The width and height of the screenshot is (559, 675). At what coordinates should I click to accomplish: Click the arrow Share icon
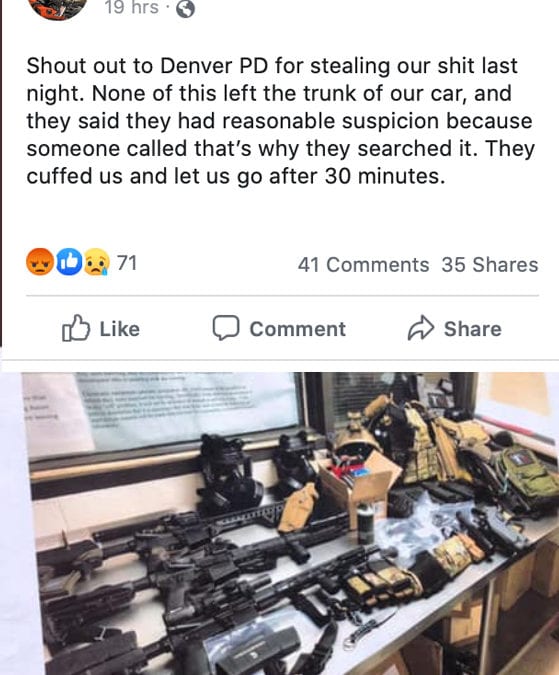[x=420, y=328]
